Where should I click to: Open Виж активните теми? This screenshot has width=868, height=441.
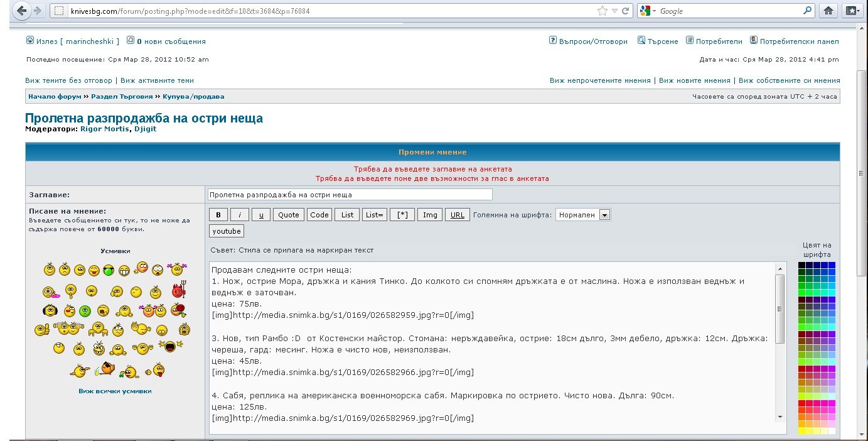[157, 80]
